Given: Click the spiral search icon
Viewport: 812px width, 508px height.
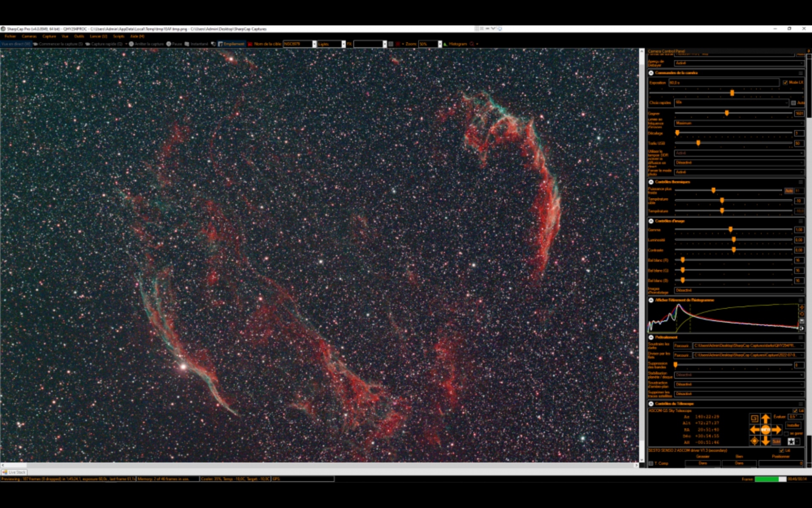Looking at the screenshot, I should pyautogui.click(x=754, y=419).
